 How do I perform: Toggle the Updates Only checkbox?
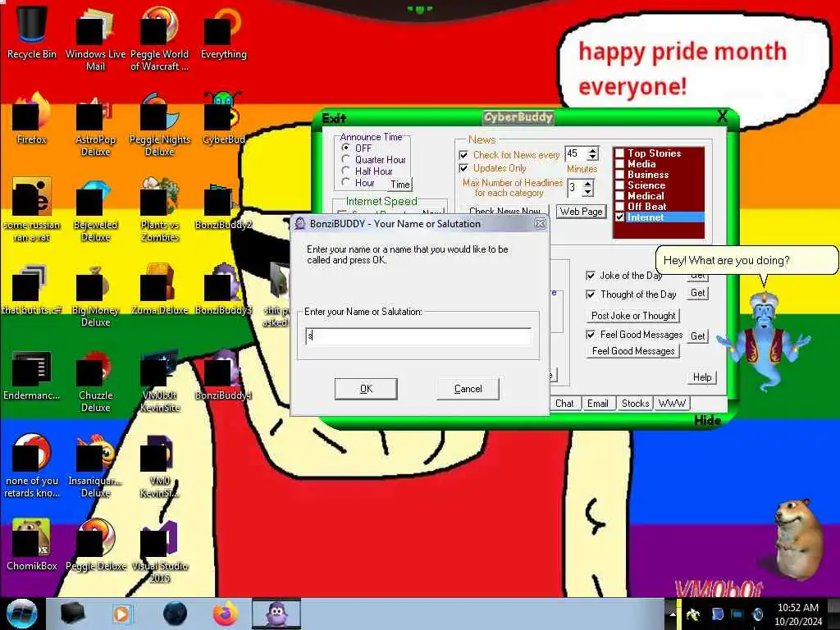coord(464,168)
